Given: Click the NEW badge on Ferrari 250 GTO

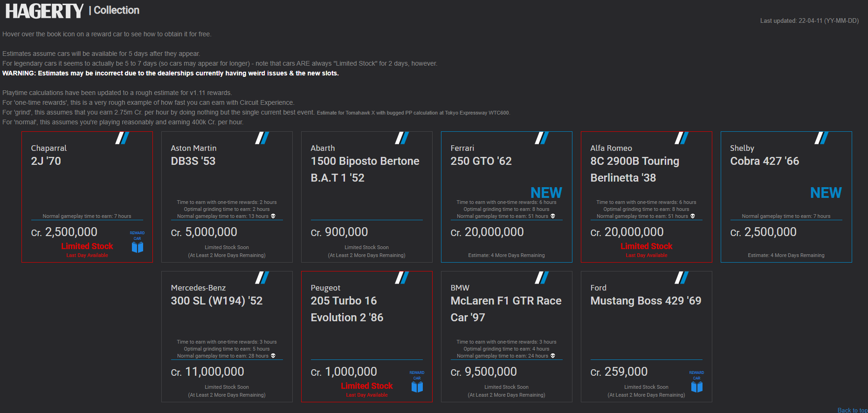Looking at the screenshot, I should (546, 193).
